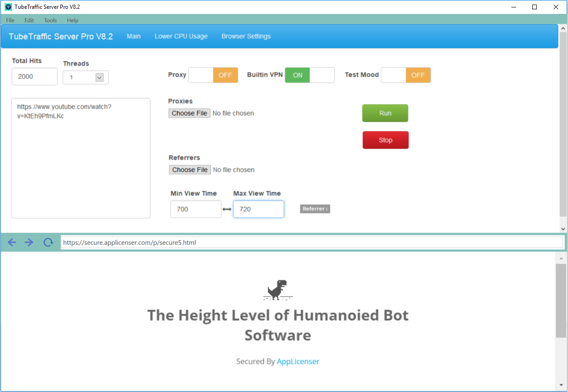Screen dimensions: 568x392
Task: Click the Min View Time input field
Action: point(196,209)
